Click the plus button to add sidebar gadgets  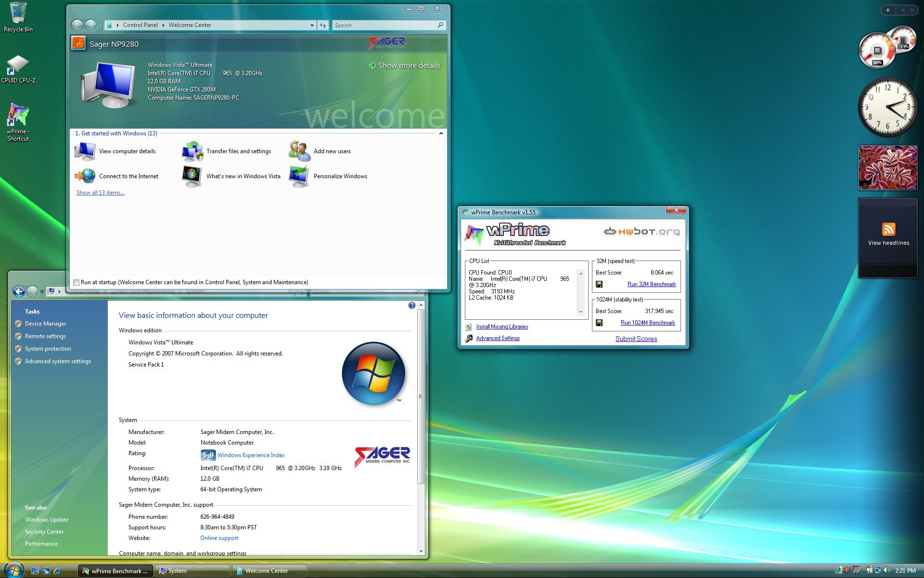point(888,10)
